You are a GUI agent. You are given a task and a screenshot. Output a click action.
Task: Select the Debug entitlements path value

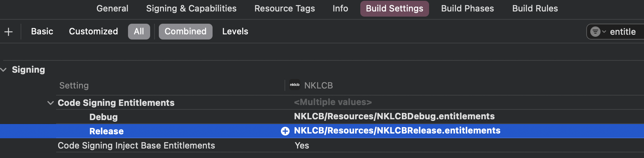tap(394, 117)
